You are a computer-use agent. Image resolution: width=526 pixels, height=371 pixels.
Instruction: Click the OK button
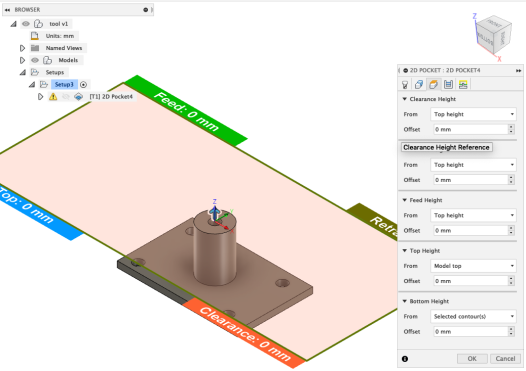click(x=472, y=359)
